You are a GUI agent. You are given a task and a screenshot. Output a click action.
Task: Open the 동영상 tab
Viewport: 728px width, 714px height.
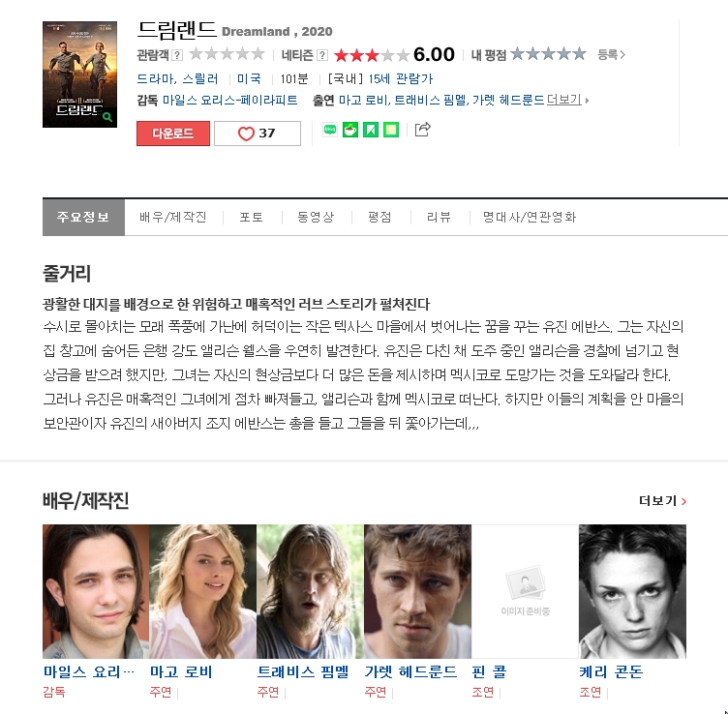316,217
